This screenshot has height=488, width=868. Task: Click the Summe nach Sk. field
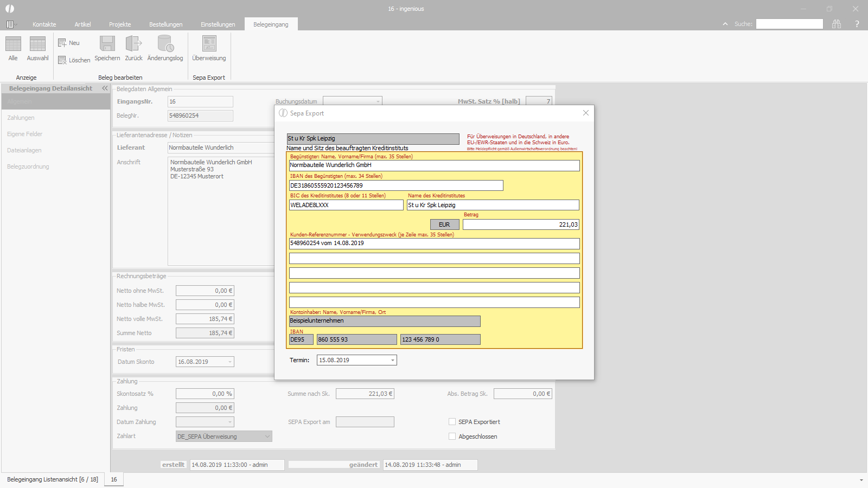click(365, 394)
